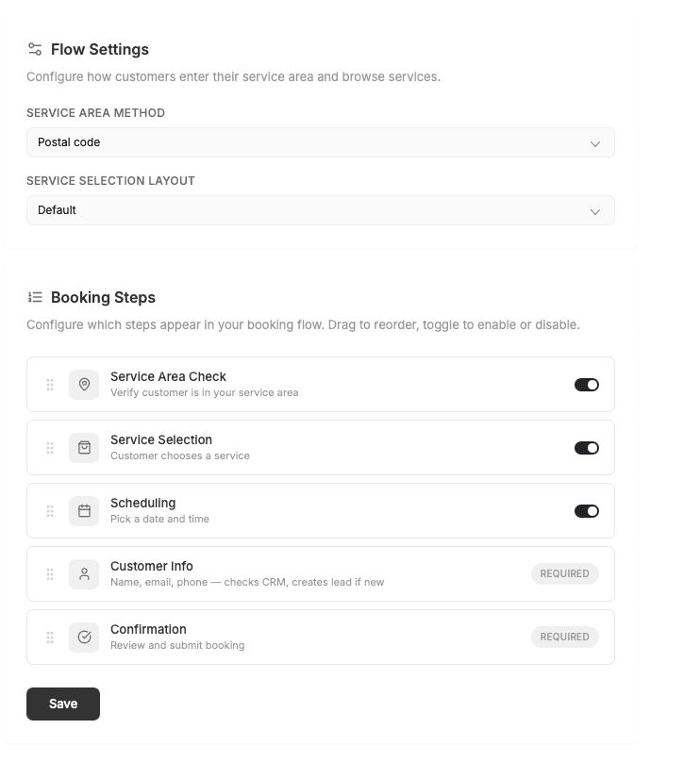
Task: Click the calendar icon for Scheduling step
Action: [84, 510]
